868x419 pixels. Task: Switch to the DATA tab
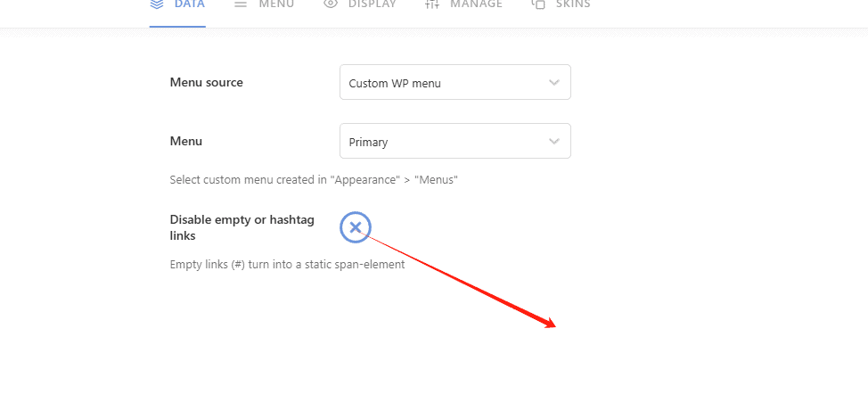coord(189,4)
